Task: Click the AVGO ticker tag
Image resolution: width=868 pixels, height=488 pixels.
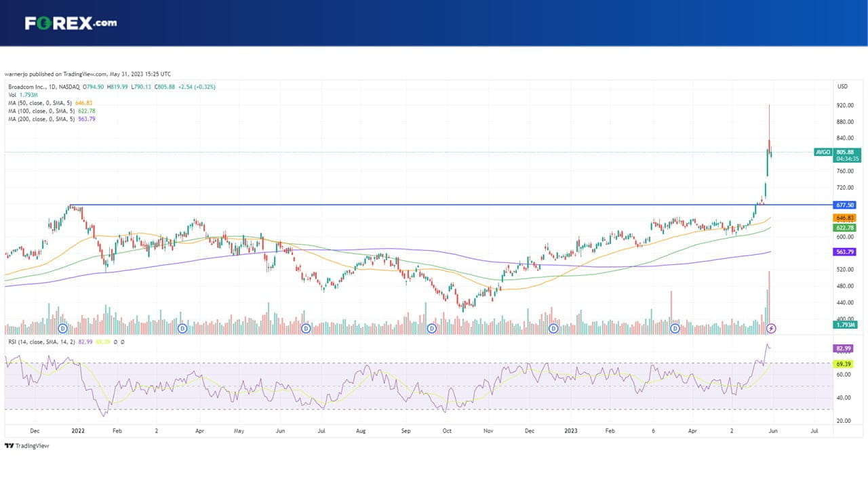Action: [x=823, y=152]
